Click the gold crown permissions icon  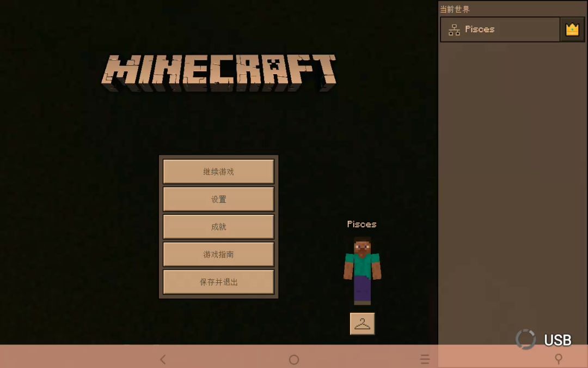coord(572,29)
